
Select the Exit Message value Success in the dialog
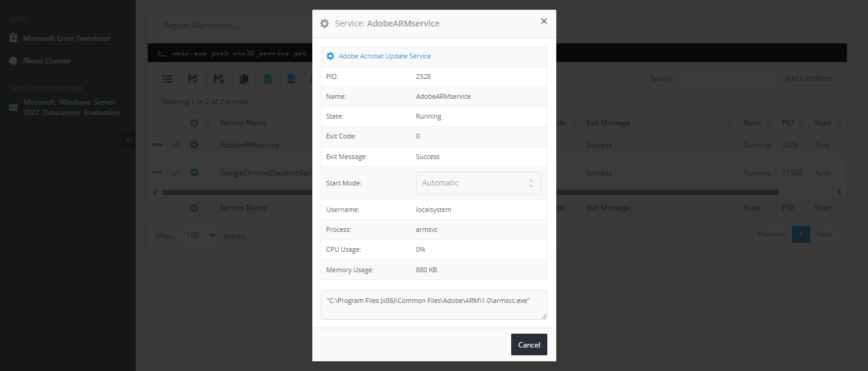click(428, 157)
